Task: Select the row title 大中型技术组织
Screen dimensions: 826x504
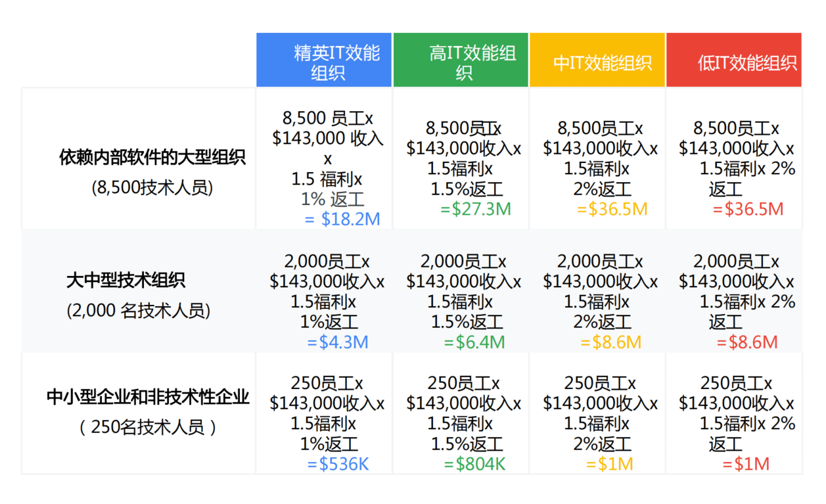Action: 126,281
